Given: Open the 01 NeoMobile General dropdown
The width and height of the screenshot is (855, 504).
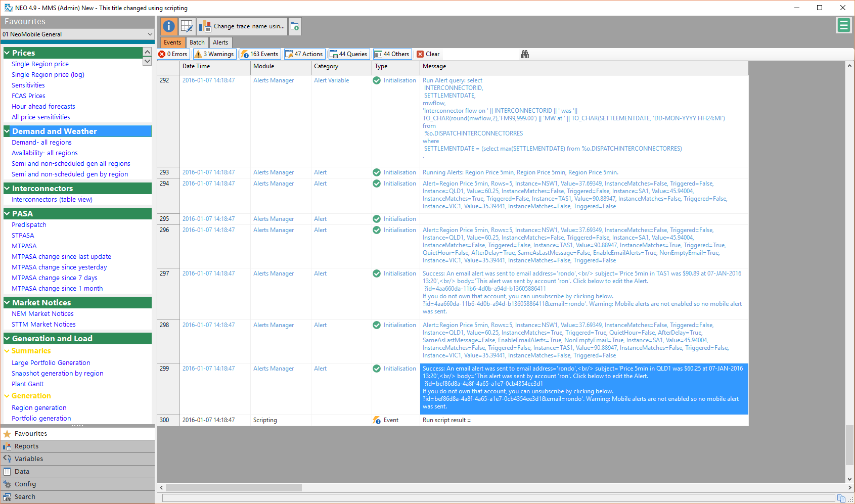Looking at the screenshot, I should tap(77, 34).
